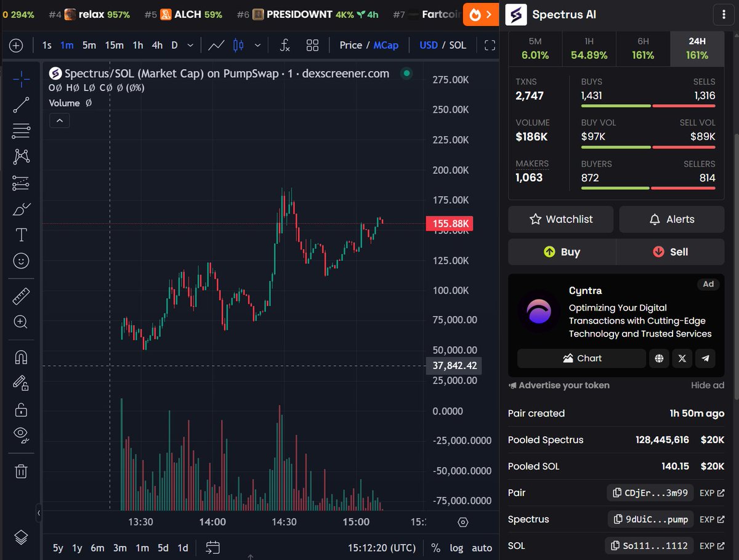This screenshot has height=560, width=739.
Task: Toggle hide all drawings eye icon
Action: point(21,435)
